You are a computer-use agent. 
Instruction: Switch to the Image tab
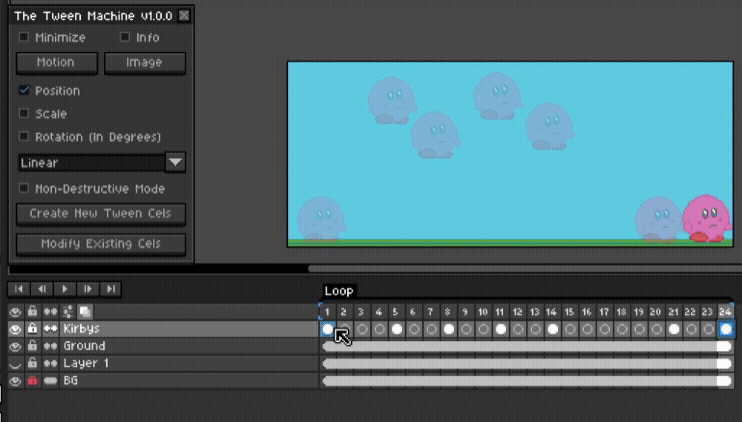pyautogui.click(x=145, y=63)
